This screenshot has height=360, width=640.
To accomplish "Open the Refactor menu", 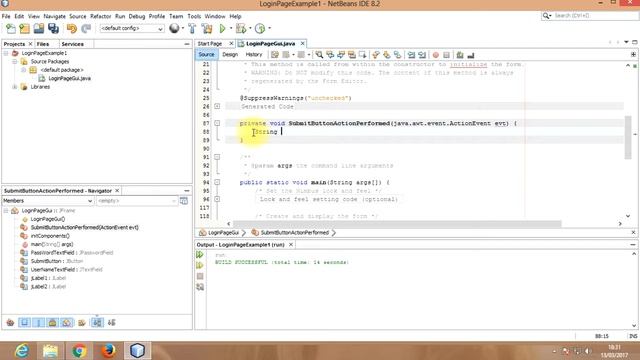I will 100,16.
